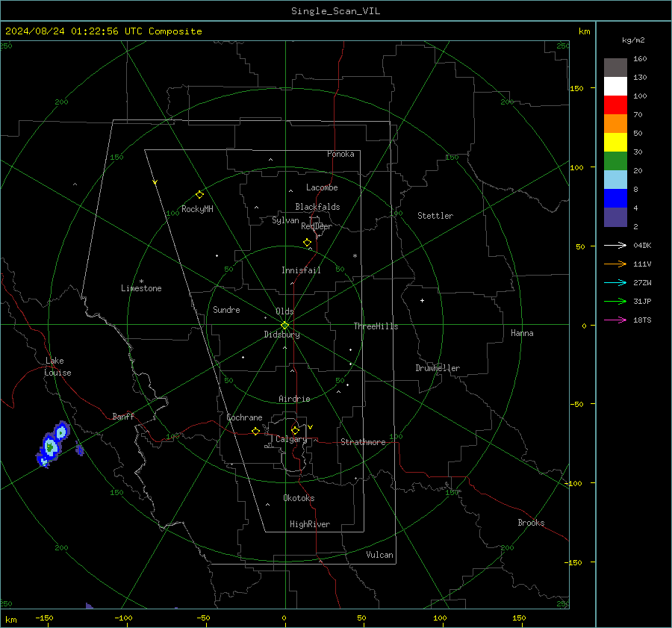Image resolution: width=672 pixels, height=628 pixels.
Task: Click the Okotoks label
Action: 299,498
